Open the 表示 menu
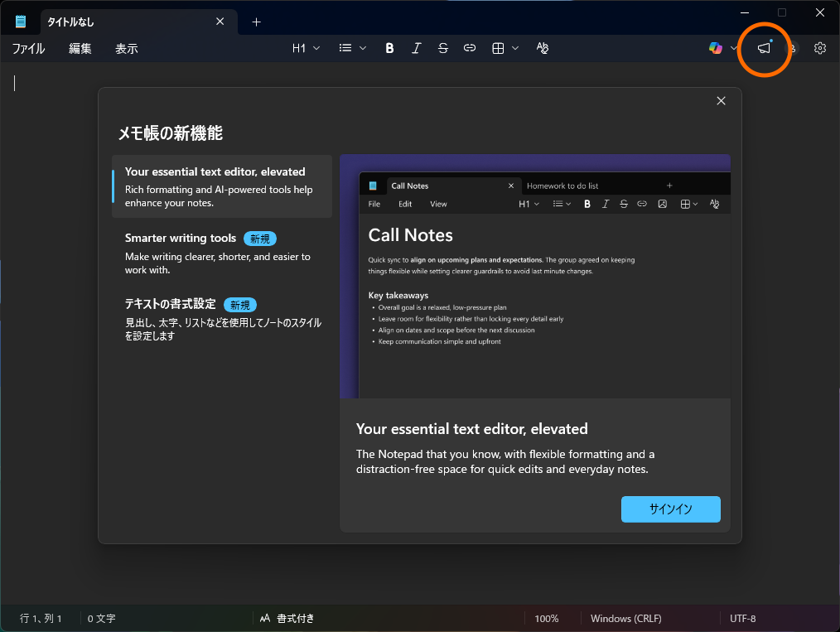 pos(127,48)
